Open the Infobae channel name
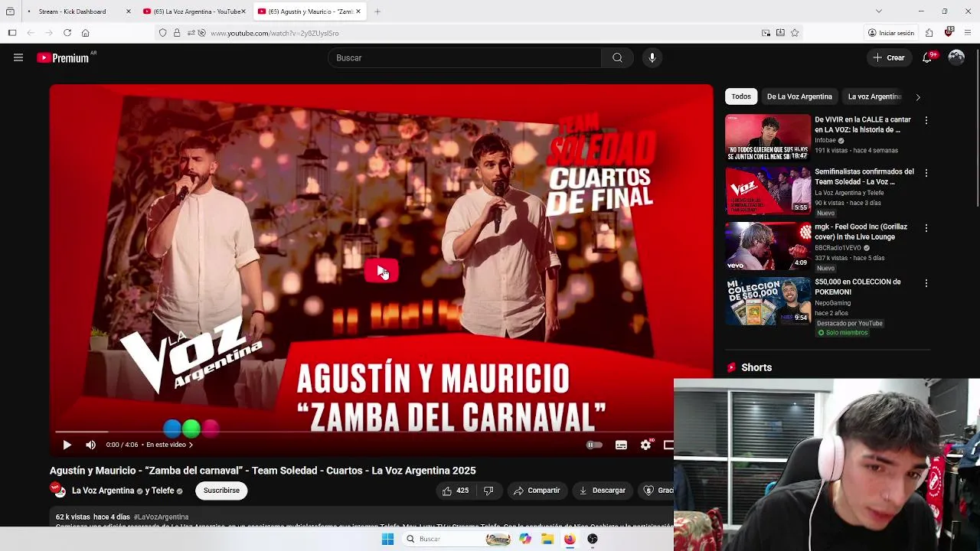 point(825,141)
